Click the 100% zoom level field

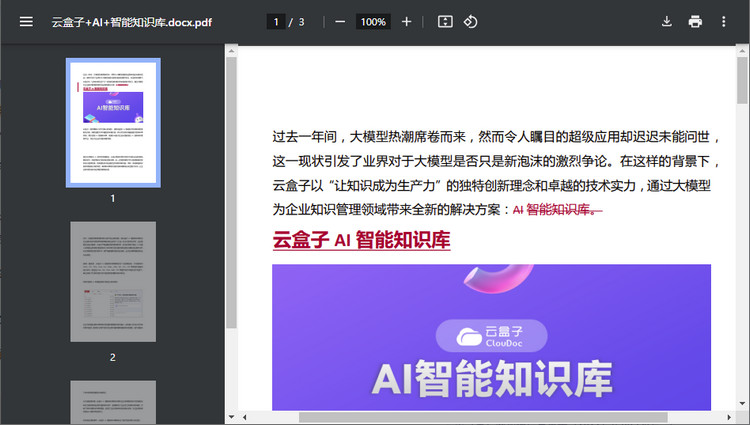click(373, 22)
